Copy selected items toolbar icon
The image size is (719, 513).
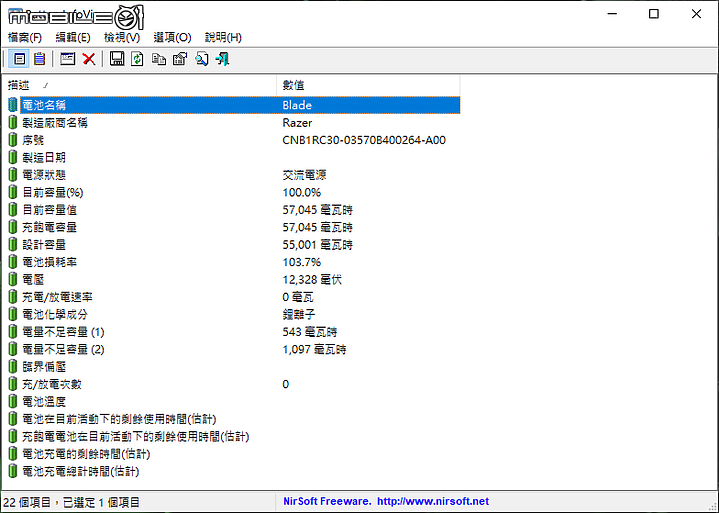pyautogui.click(x=159, y=59)
